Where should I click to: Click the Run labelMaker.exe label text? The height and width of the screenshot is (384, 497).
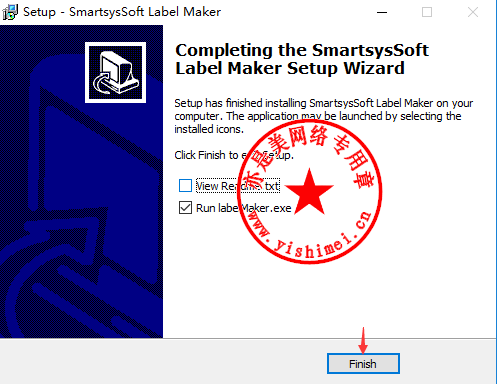[244, 208]
